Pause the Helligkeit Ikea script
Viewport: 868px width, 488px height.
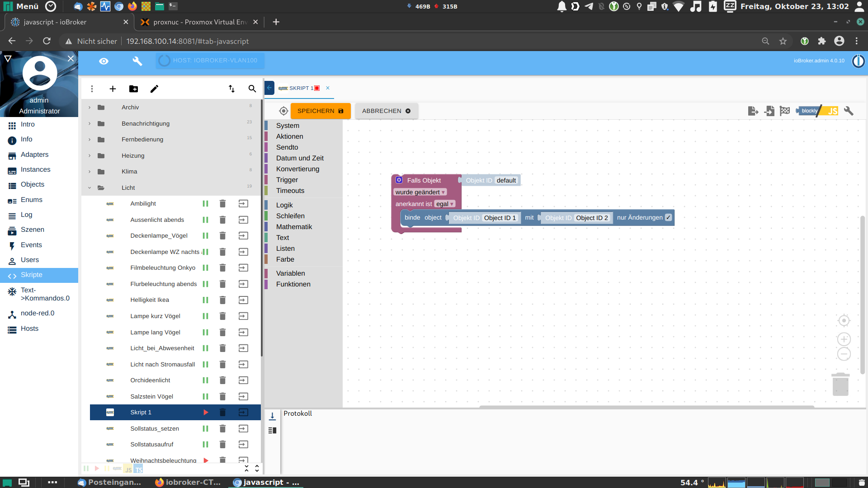(x=205, y=300)
